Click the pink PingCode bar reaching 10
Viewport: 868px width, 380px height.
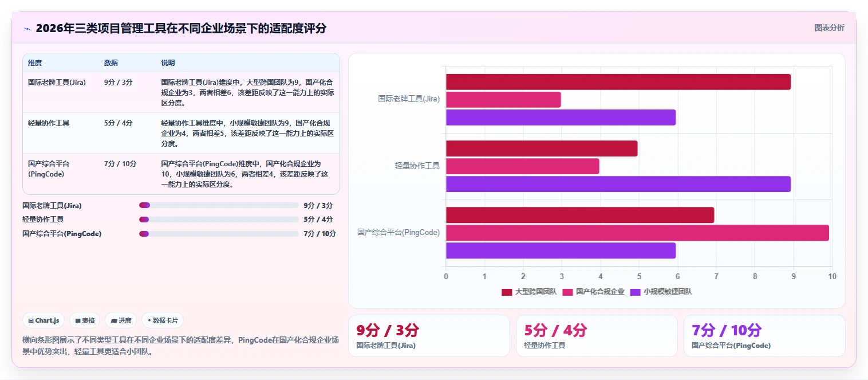click(637, 233)
